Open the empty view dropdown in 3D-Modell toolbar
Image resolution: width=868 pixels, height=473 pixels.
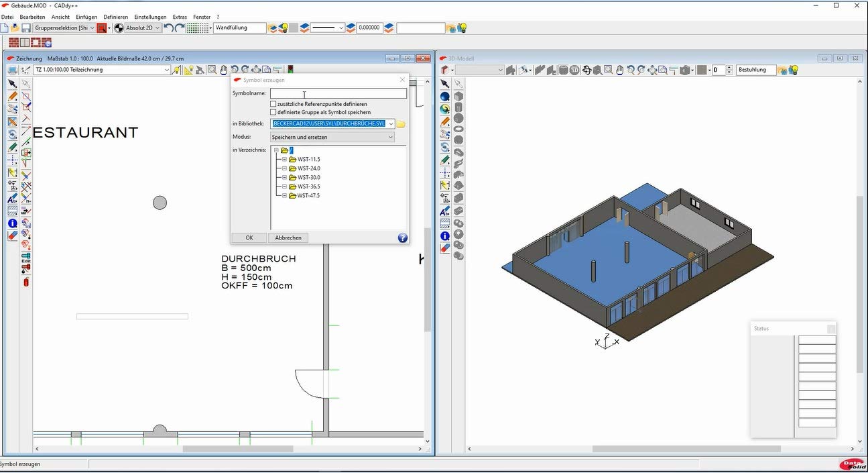(x=500, y=70)
